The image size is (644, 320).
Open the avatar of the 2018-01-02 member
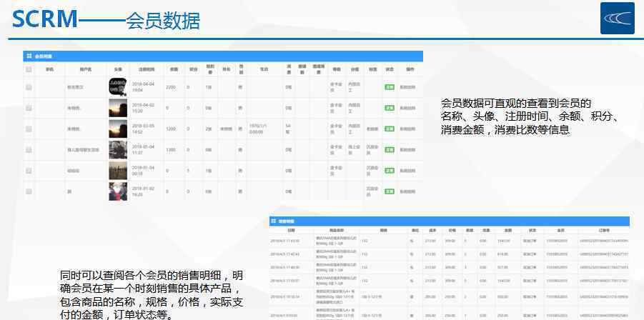[118, 191]
